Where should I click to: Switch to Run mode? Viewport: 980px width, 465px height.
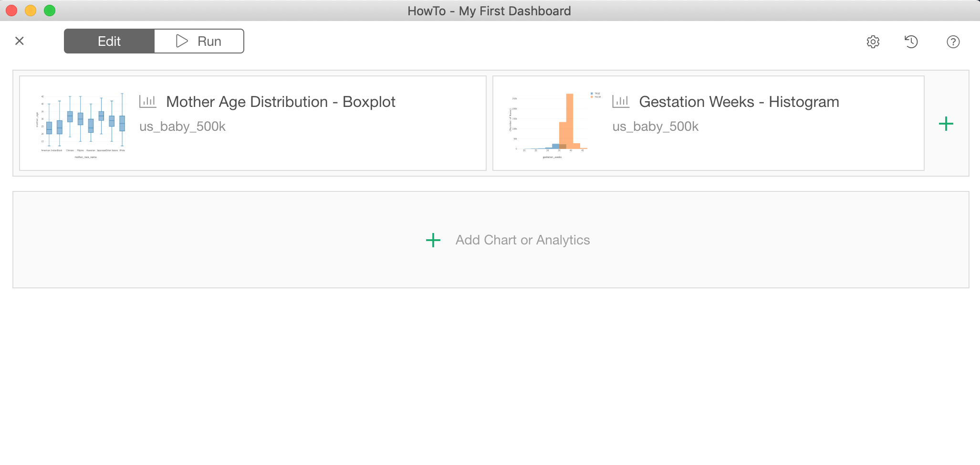click(199, 41)
